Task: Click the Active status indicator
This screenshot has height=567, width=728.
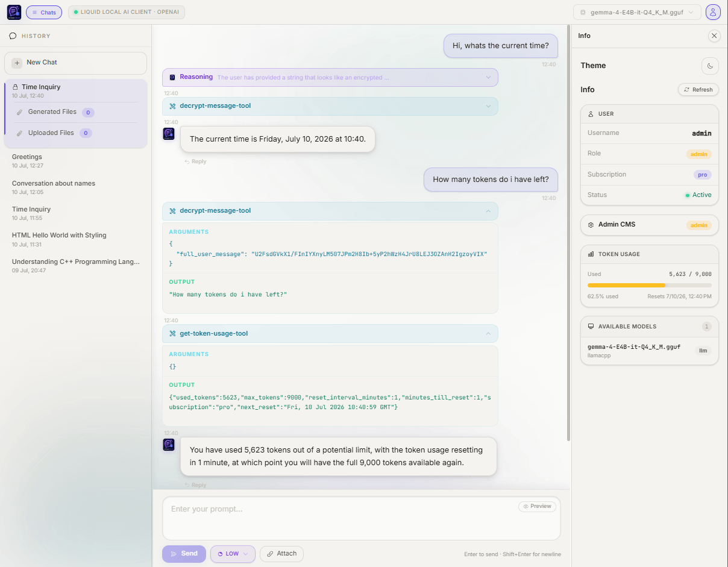Action: pyautogui.click(x=698, y=195)
